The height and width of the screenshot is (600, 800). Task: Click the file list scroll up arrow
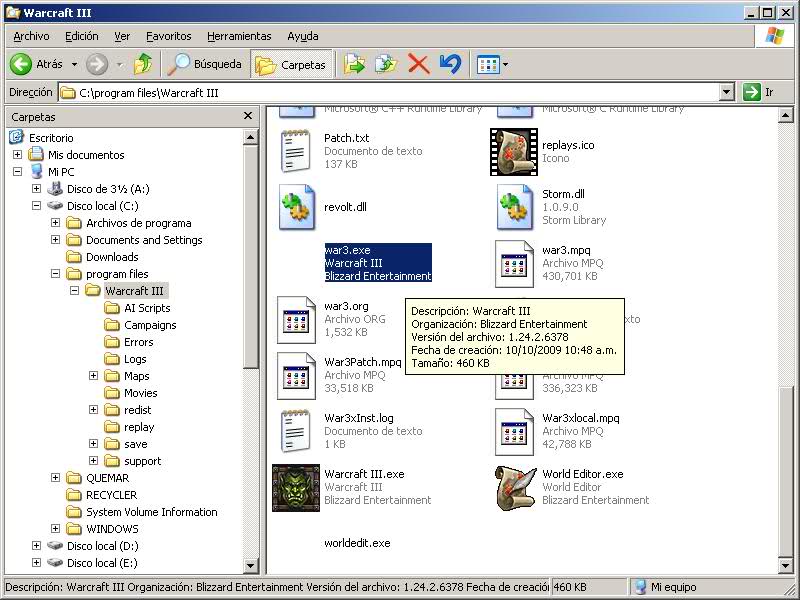(x=786, y=116)
